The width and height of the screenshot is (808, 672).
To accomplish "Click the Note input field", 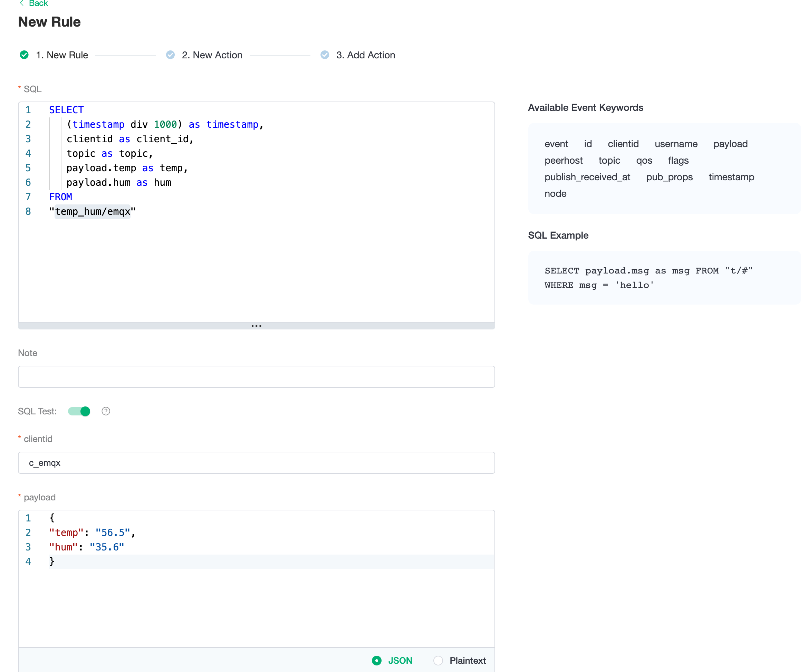I will click(x=256, y=376).
